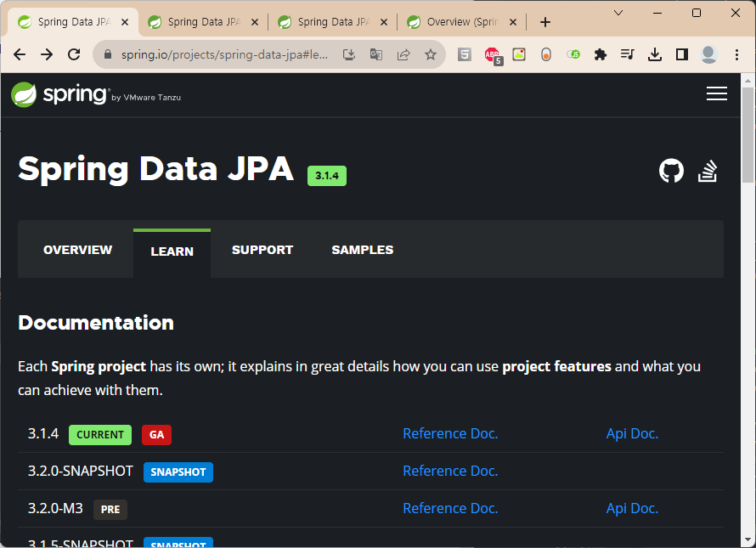This screenshot has width=756, height=548.
Task: Open the Stack Overflow icon
Action: (708, 171)
